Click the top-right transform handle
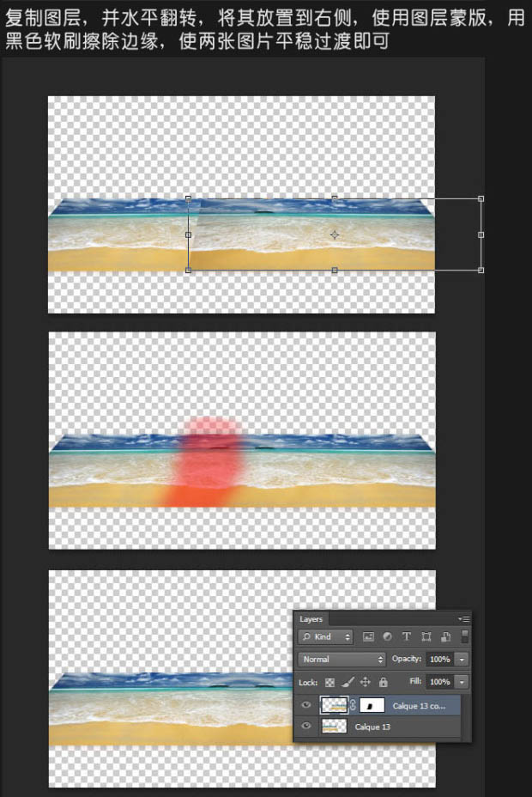 (481, 198)
